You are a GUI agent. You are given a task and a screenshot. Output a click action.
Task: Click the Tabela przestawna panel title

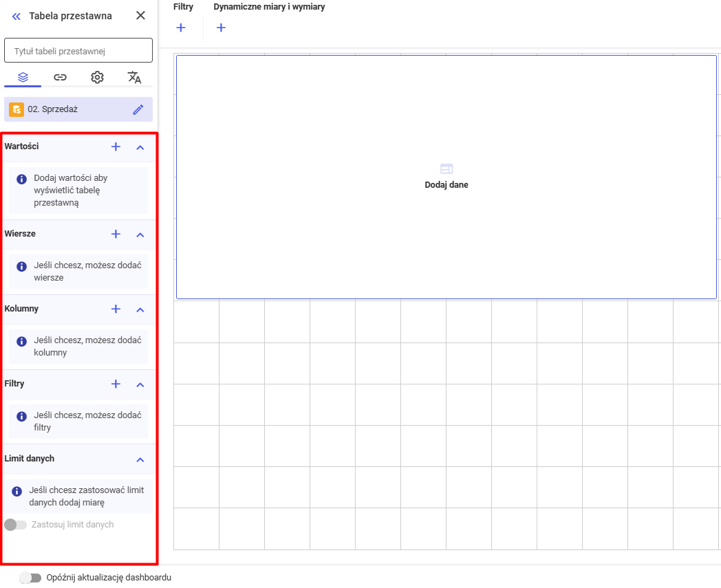coord(70,16)
